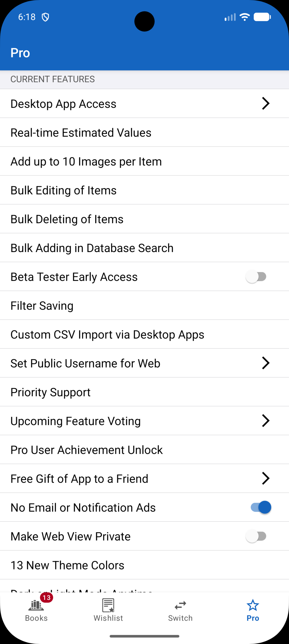Select Priority Support row
This screenshot has height=644, width=289.
51,392
